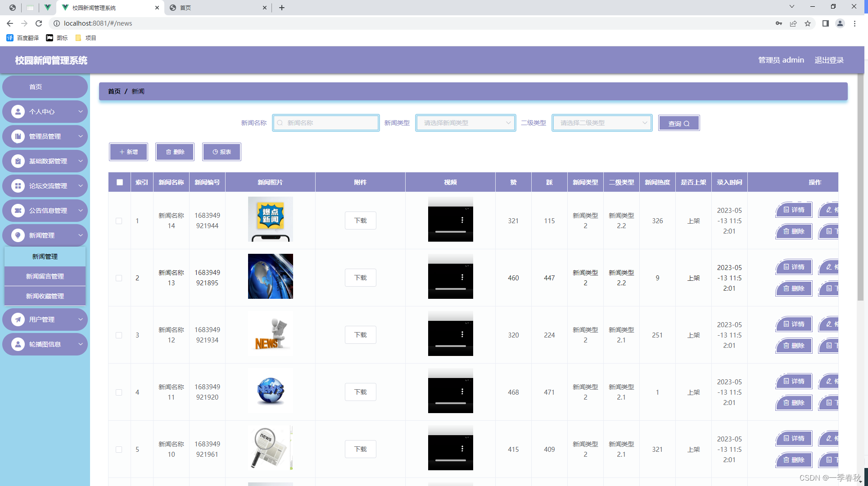868x486 pixels.
Task: Click the 公告信息管理 ticket icon
Action: point(18,211)
